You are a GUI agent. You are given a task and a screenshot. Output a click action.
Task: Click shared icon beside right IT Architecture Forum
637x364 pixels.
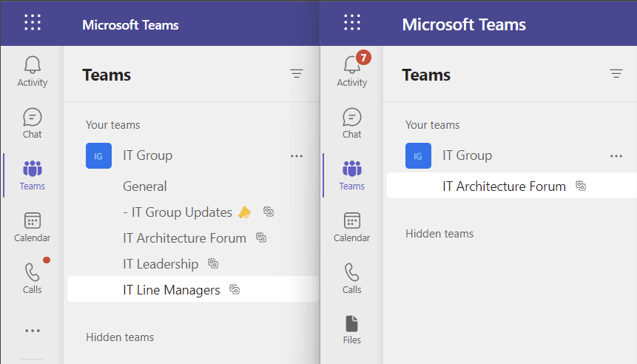tap(581, 186)
